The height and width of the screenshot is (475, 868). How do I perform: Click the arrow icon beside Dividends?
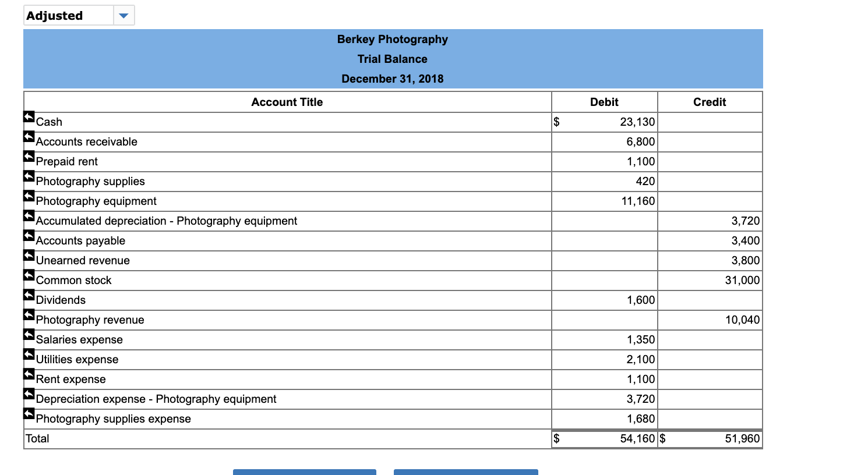point(29,295)
